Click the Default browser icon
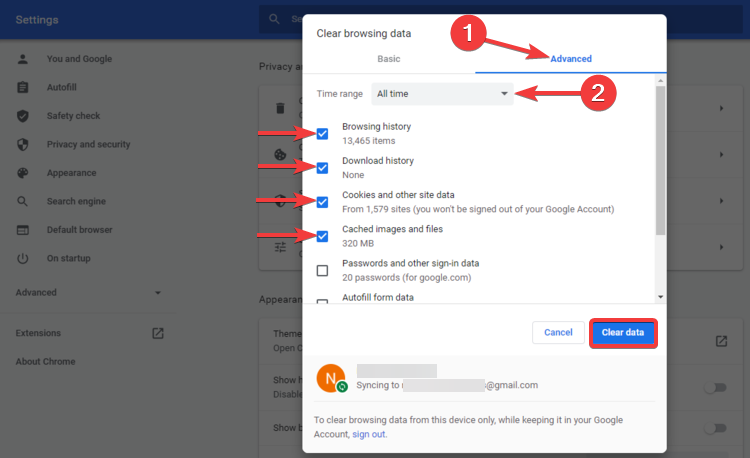The width and height of the screenshot is (750, 458). coord(22,230)
